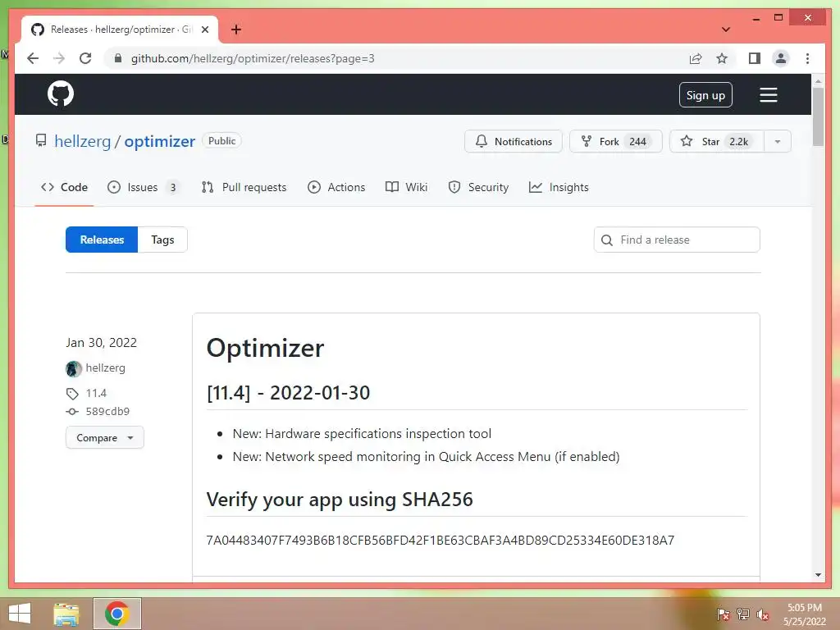Go to the GitHub homepage via Octocat logo
The height and width of the screenshot is (630, 840).
tap(61, 94)
